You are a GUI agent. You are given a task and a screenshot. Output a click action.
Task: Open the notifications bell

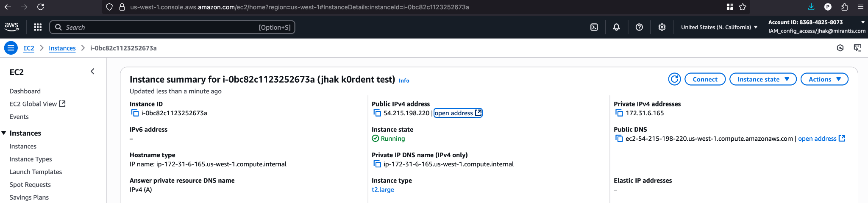click(x=616, y=27)
